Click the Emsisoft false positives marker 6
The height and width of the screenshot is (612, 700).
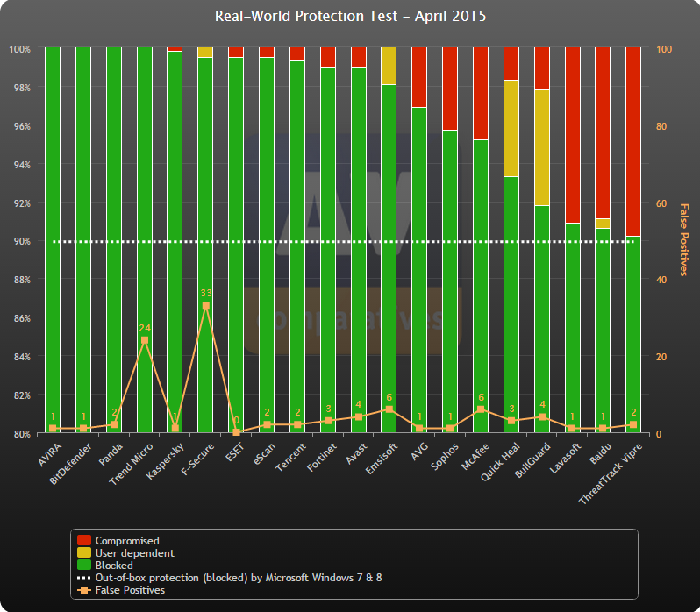pyautogui.click(x=389, y=409)
